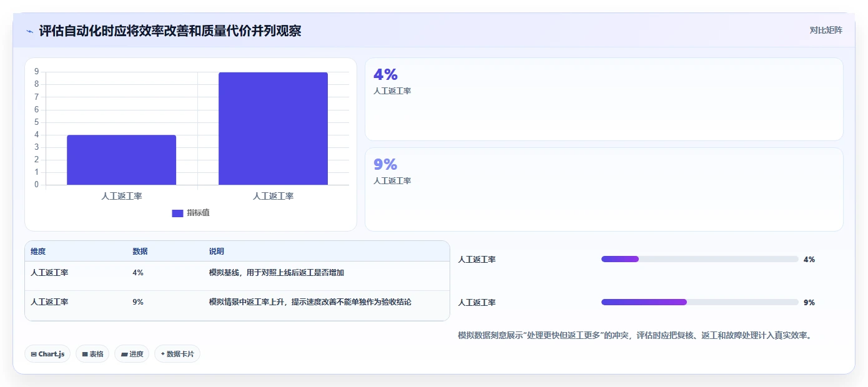Click the 4% progress bar track
The image size is (868, 387).
700,259
